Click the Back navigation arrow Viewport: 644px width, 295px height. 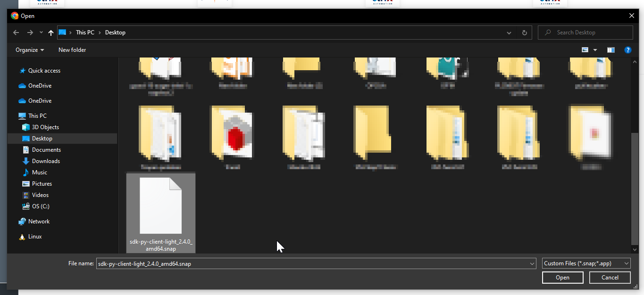(16, 33)
